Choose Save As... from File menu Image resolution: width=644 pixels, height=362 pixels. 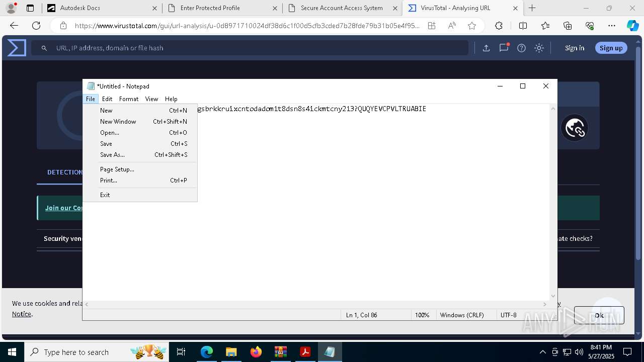(140, 155)
